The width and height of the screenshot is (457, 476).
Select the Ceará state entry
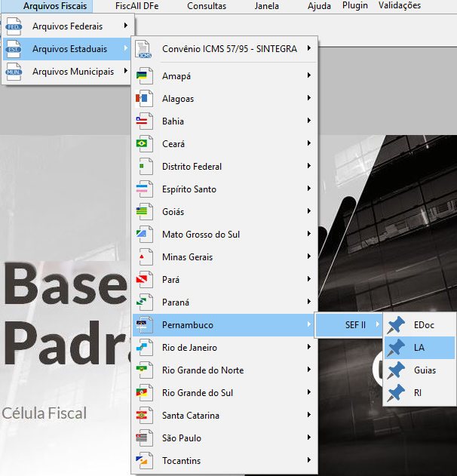(224, 143)
